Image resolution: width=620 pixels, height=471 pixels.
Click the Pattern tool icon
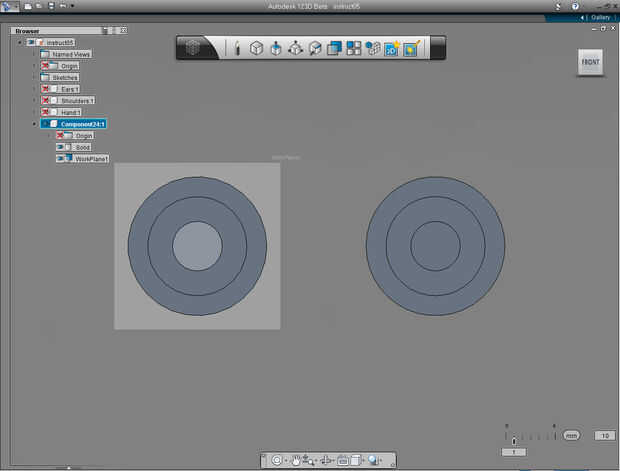354,48
